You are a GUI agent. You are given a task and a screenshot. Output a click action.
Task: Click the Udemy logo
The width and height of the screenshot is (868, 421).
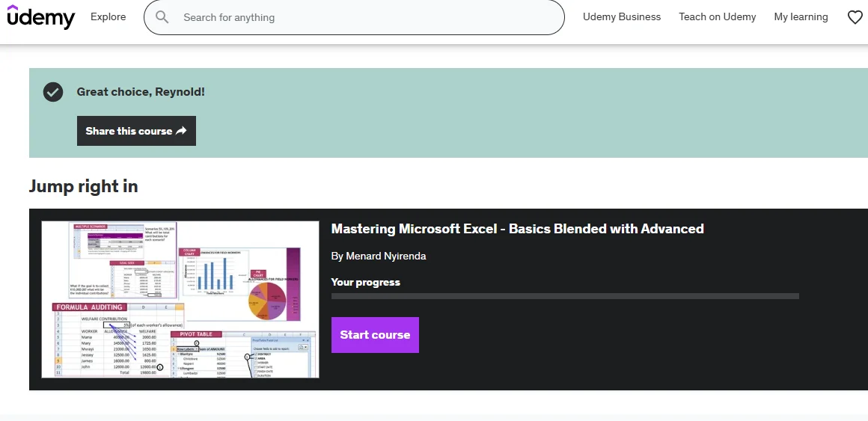tap(40, 17)
